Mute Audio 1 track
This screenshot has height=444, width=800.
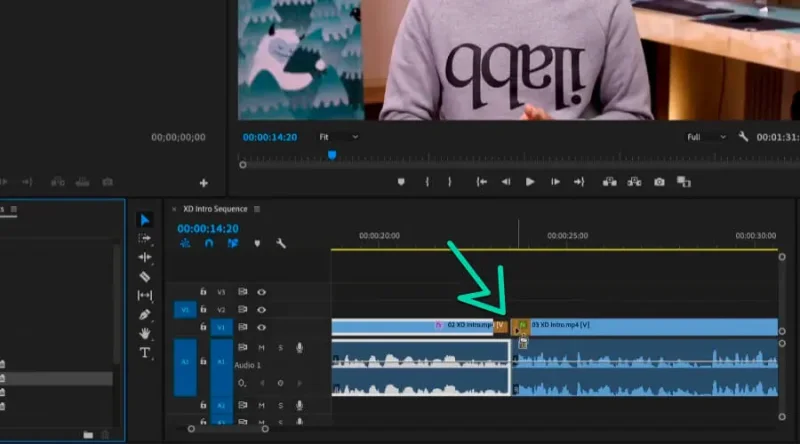tap(262, 348)
